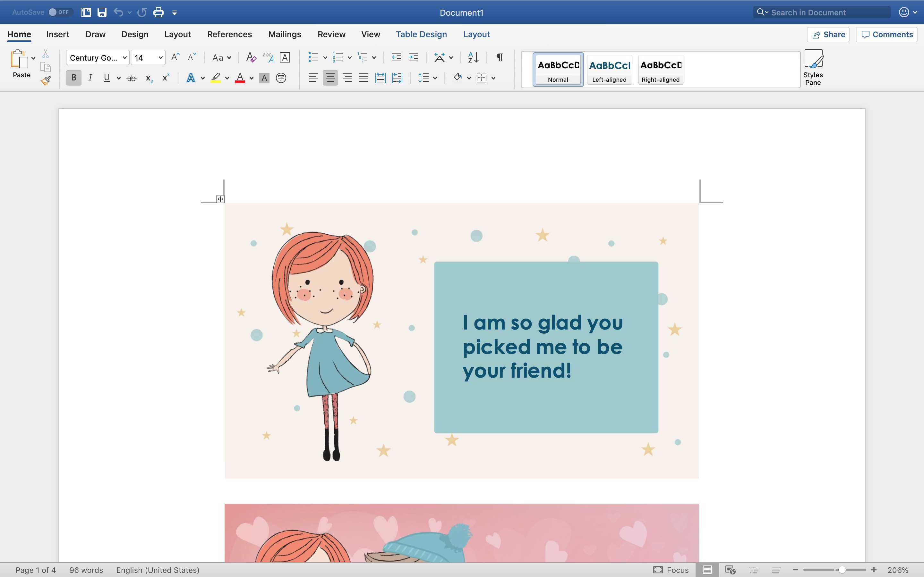Expand the font size dropdown
The width and height of the screenshot is (924, 577).
160,57
